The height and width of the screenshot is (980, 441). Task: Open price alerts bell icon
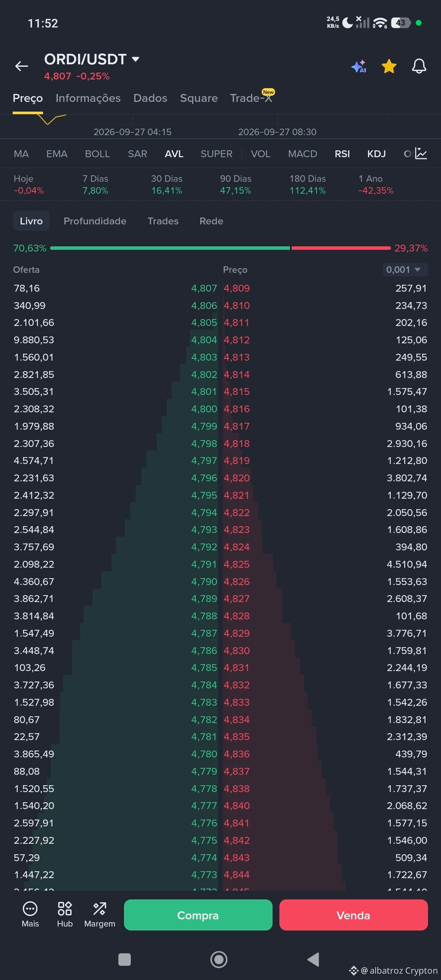coord(419,66)
